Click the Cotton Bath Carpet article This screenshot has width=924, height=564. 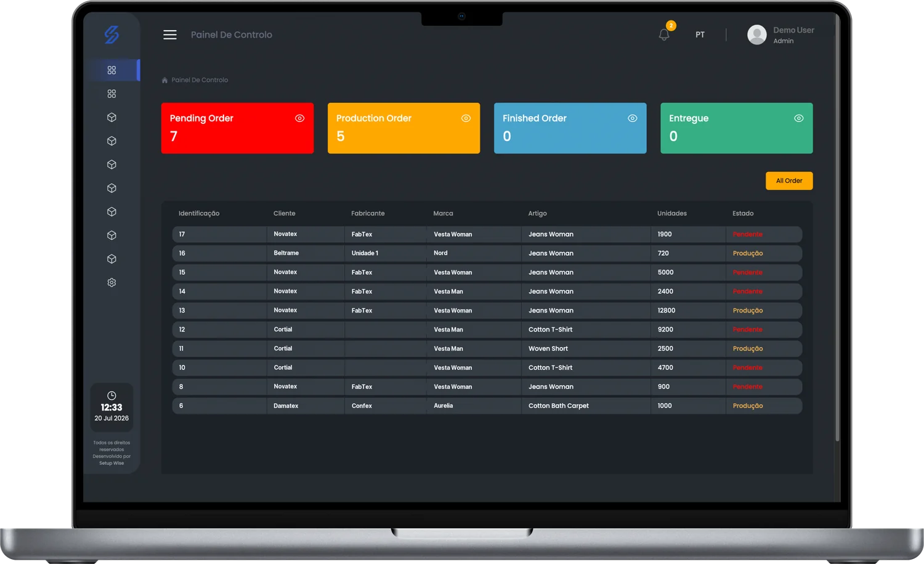(559, 406)
